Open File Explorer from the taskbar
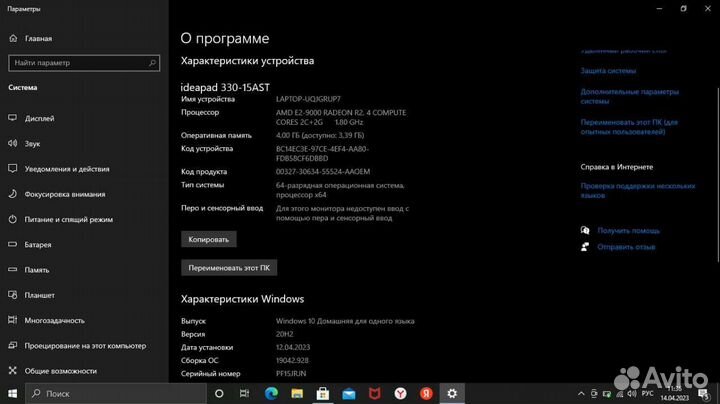720x404 pixels. [297, 393]
